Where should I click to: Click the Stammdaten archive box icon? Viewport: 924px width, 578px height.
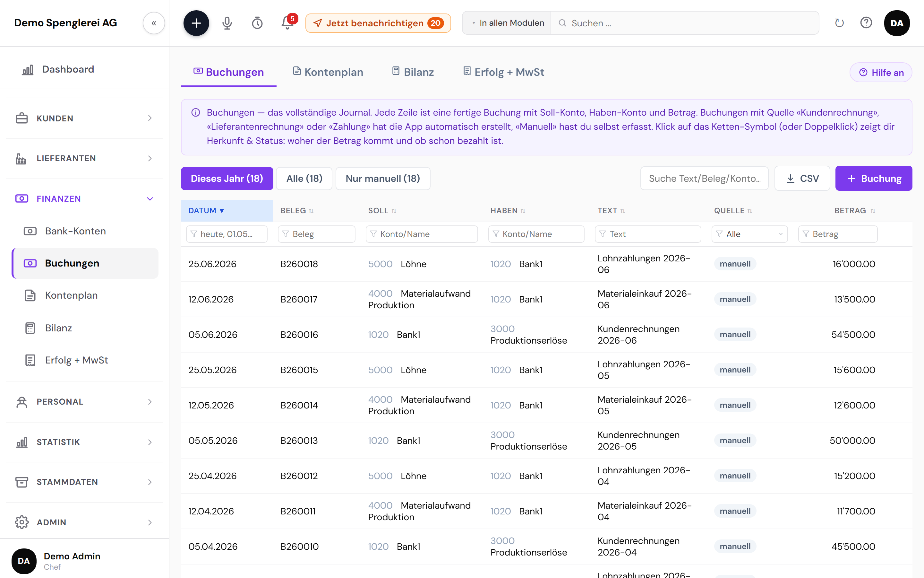22,482
